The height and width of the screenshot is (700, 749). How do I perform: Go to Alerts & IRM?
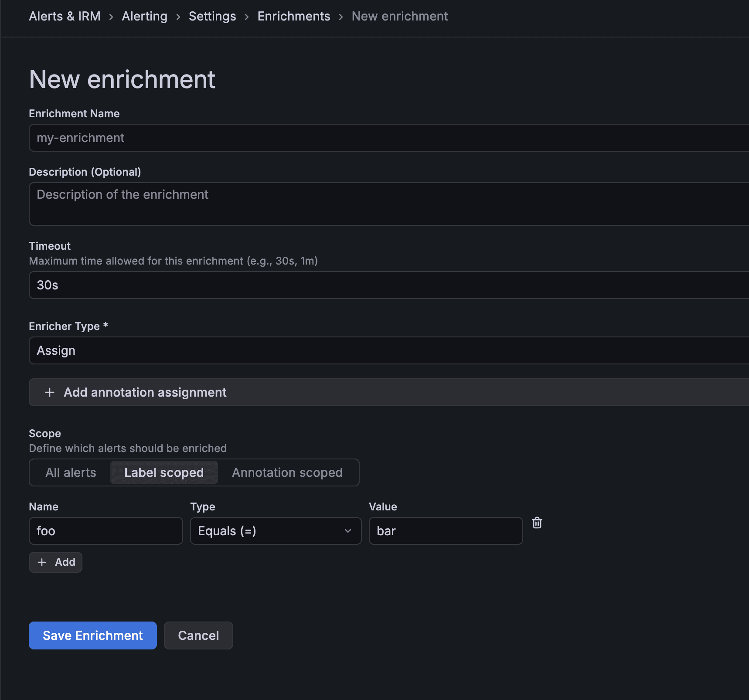[x=64, y=16]
